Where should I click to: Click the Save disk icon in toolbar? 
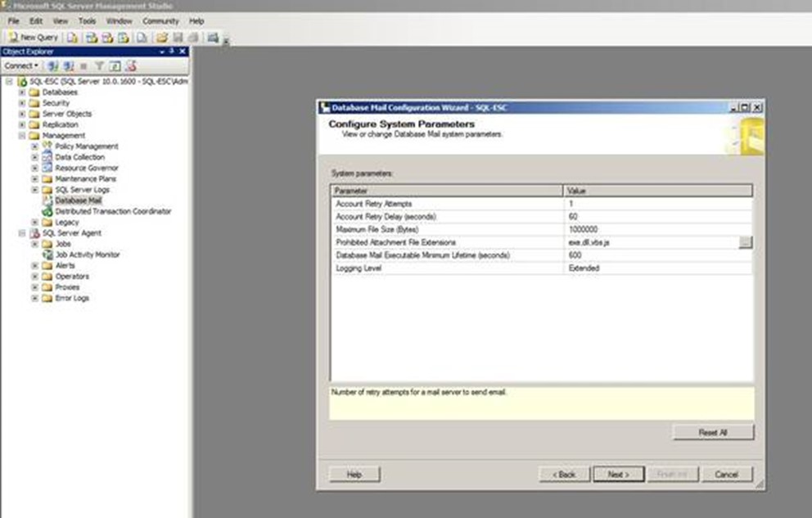[178, 38]
